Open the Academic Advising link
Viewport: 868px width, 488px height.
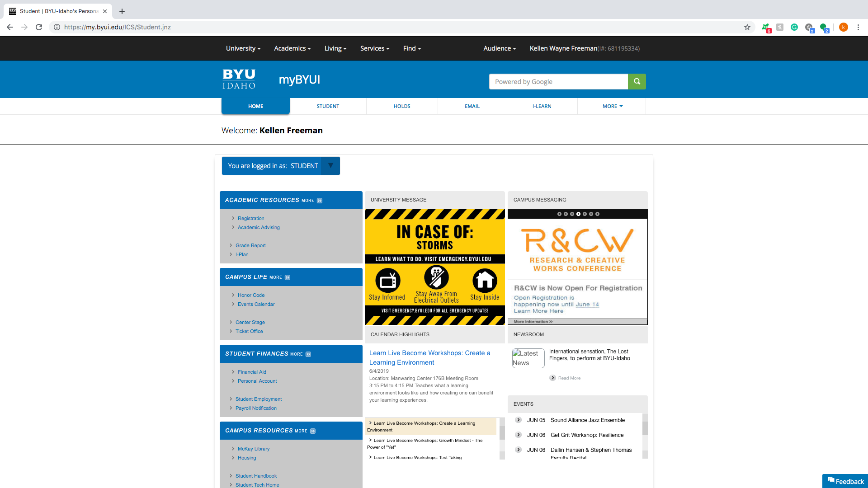(x=259, y=227)
